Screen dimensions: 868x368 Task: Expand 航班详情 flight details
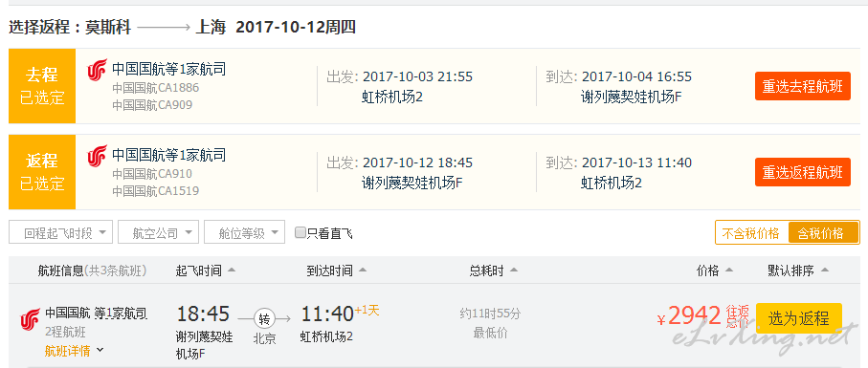point(75,351)
